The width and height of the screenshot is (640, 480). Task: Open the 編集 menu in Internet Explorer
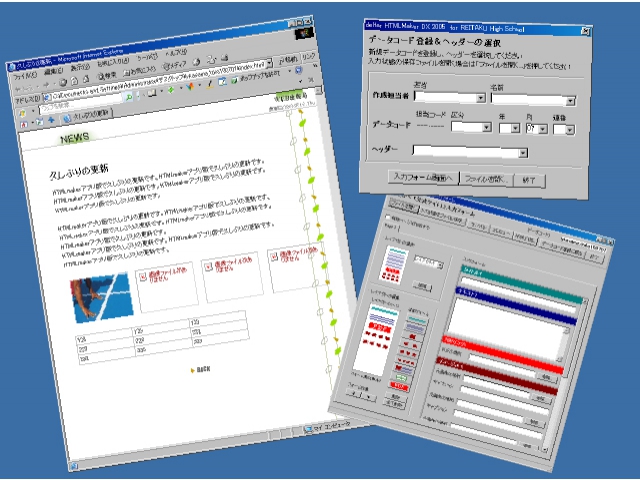(53, 71)
